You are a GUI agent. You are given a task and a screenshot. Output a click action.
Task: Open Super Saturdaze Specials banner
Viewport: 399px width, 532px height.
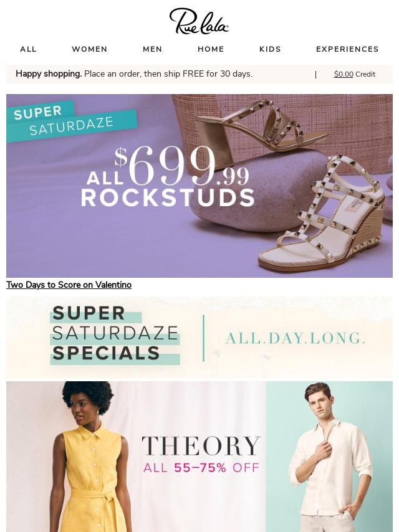[x=199, y=337]
